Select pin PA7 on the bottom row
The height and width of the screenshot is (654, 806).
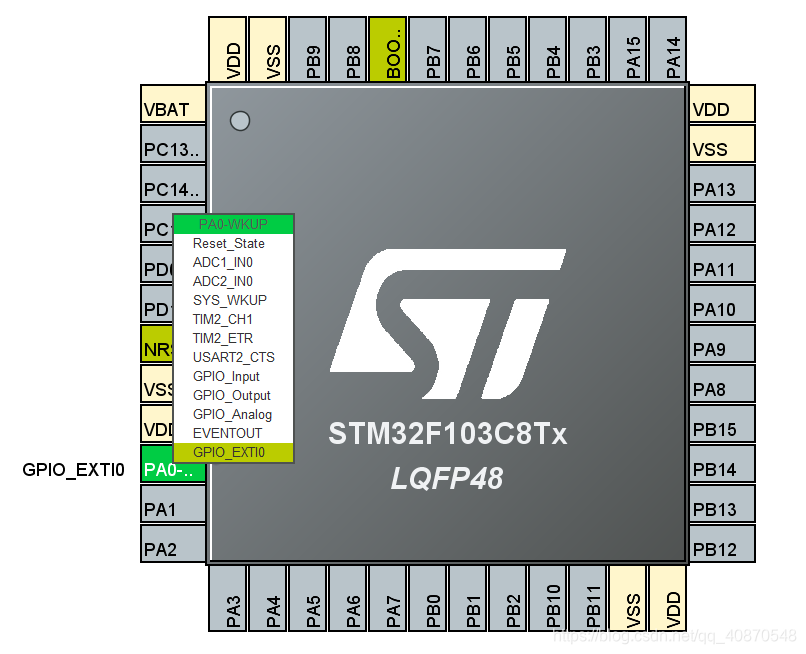(389, 603)
